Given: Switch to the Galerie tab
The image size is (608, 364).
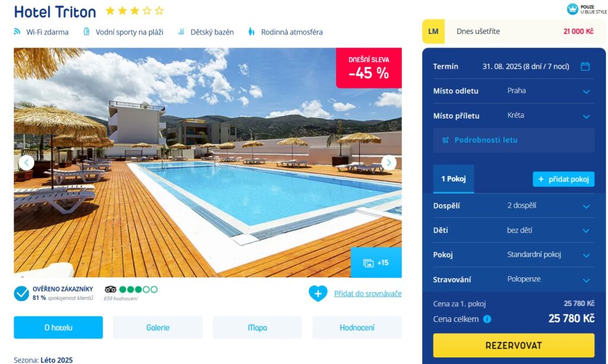Looking at the screenshot, I should coord(158,328).
